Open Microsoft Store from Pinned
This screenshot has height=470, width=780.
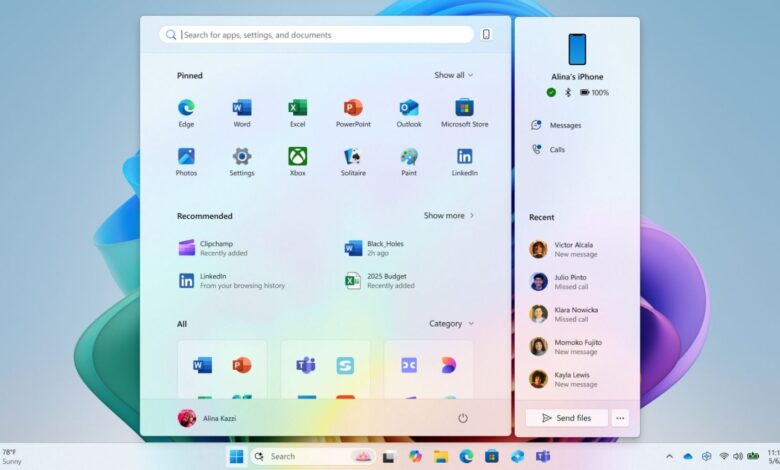(x=465, y=113)
